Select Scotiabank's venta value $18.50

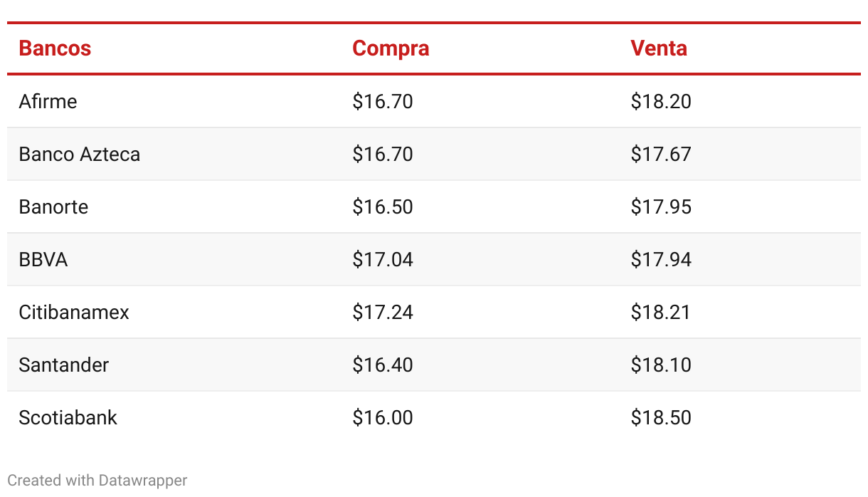pos(661,417)
